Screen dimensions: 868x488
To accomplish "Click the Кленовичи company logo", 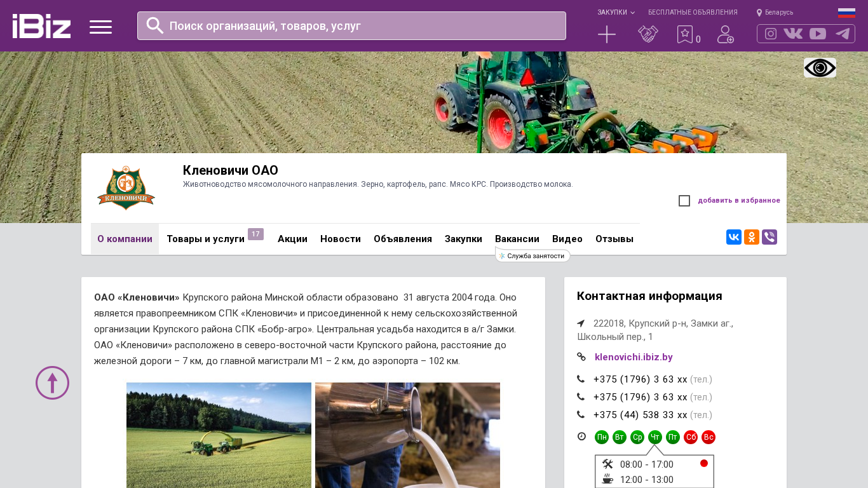I will (x=126, y=188).
